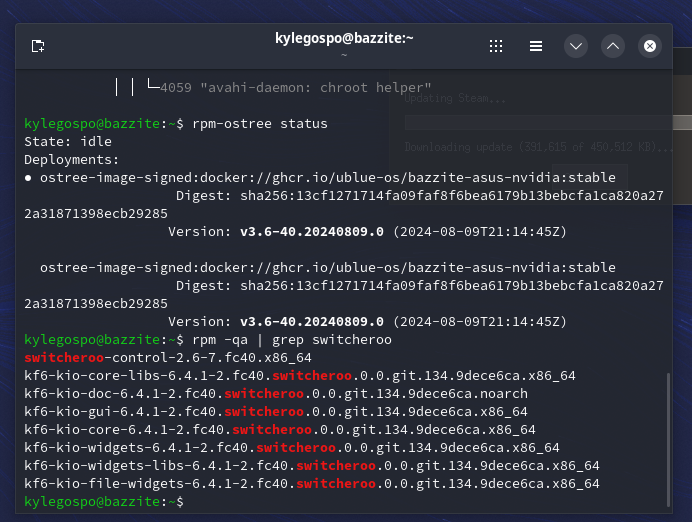This screenshot has height=522, width=692.
Task: Minimize the terminal window
Action: pos(575,46)
